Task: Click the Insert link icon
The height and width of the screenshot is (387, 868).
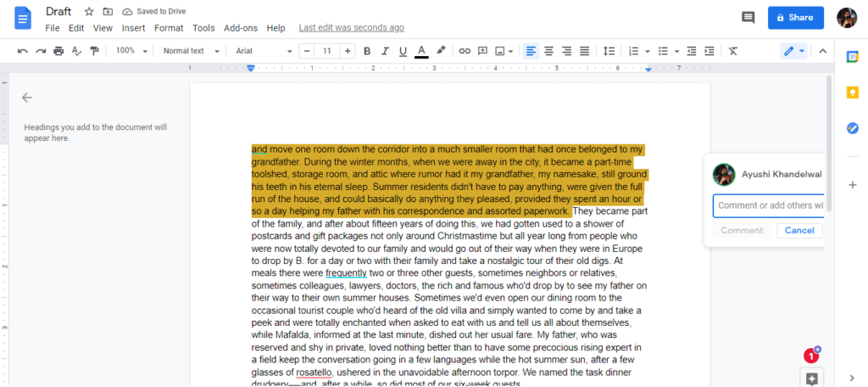Action: 465,51
